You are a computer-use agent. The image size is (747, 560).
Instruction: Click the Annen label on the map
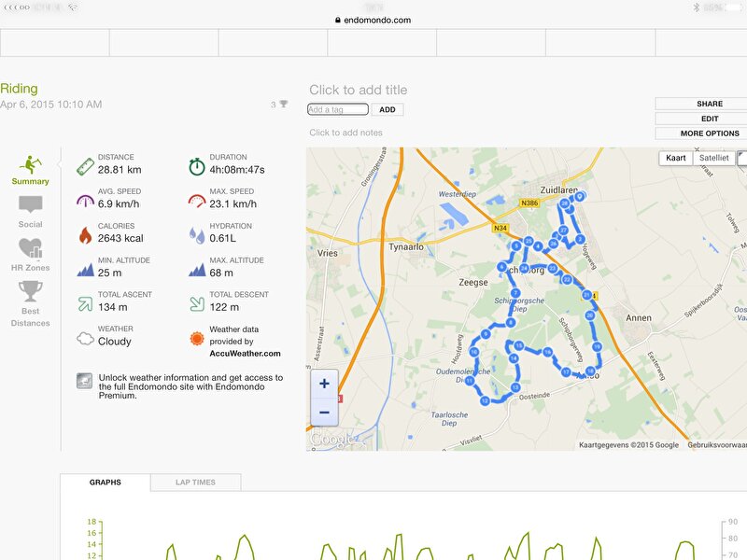[x=639, y=317]
